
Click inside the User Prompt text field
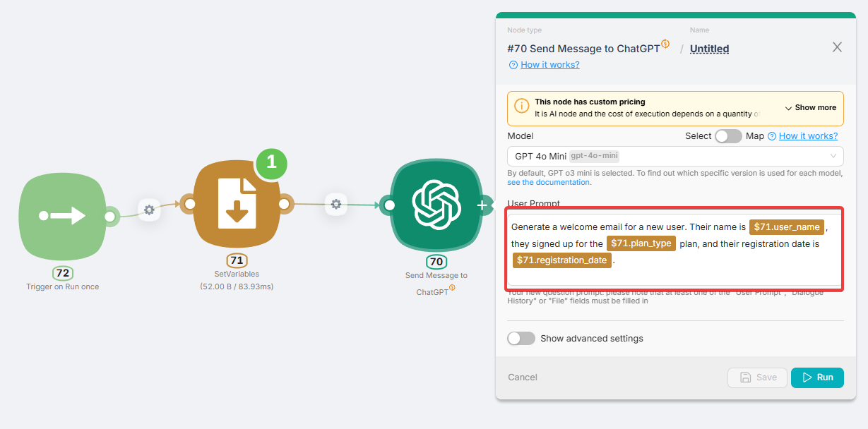tap(674, 249)
